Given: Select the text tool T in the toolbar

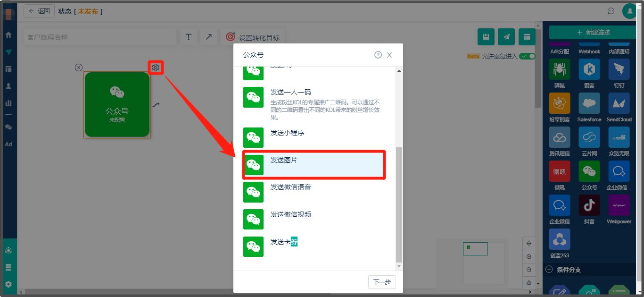Looking at the screenshot, I should (189, 37).
